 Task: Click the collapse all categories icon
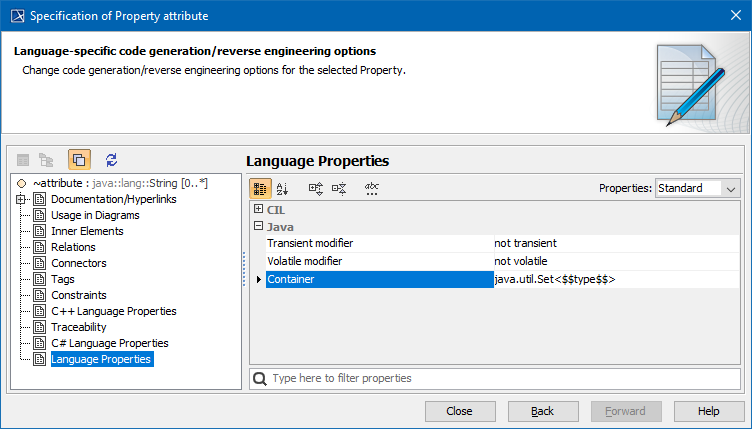(339, 188)
